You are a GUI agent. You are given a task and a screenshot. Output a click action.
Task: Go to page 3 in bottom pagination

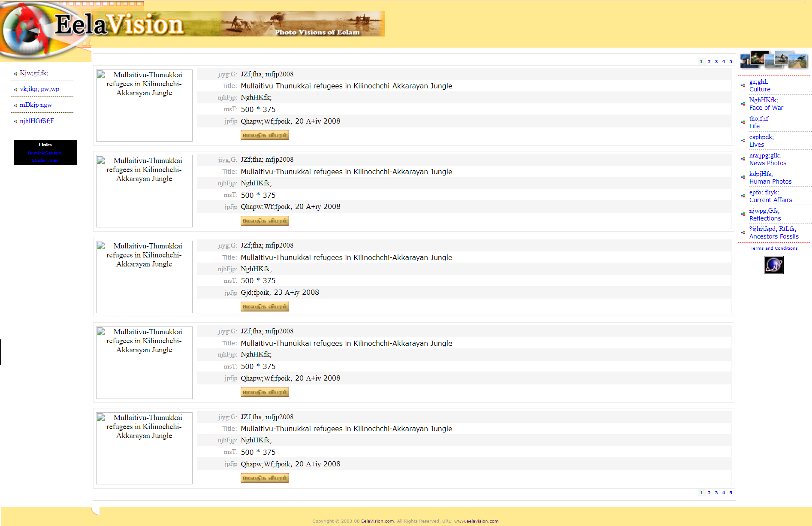pyautogui.click(x=716, y=493)
